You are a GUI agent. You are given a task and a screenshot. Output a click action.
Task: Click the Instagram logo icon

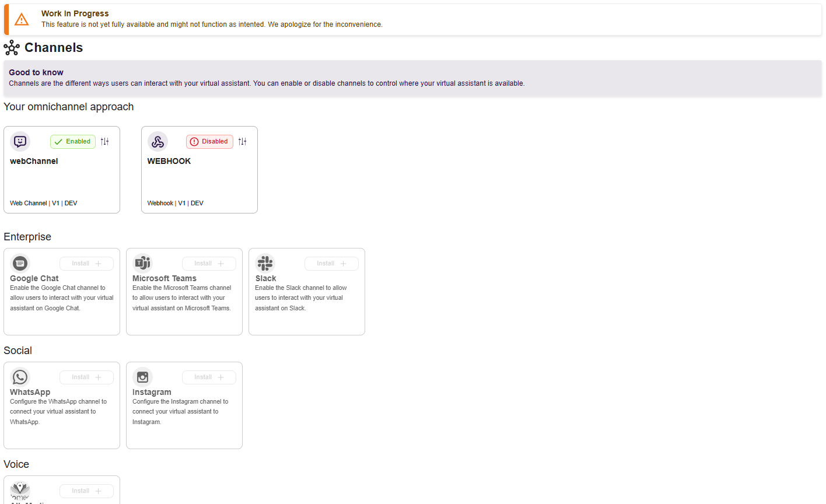(x=142, y=377)
